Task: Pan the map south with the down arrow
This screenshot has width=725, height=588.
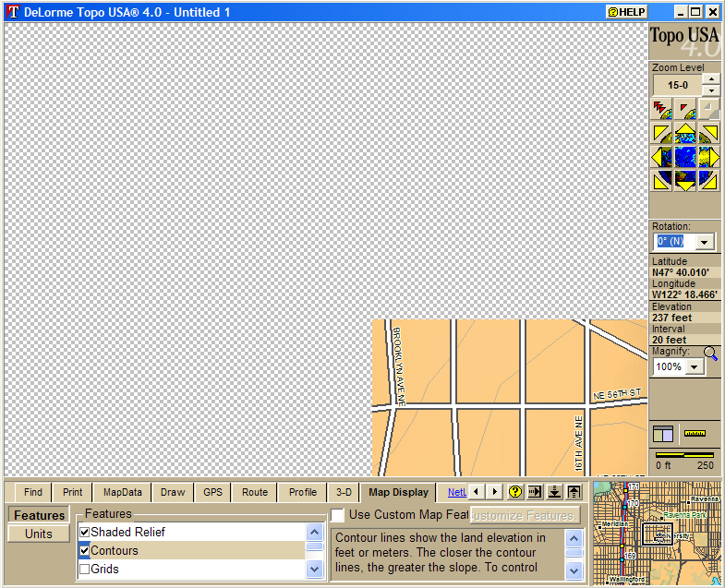Action: 684,181
